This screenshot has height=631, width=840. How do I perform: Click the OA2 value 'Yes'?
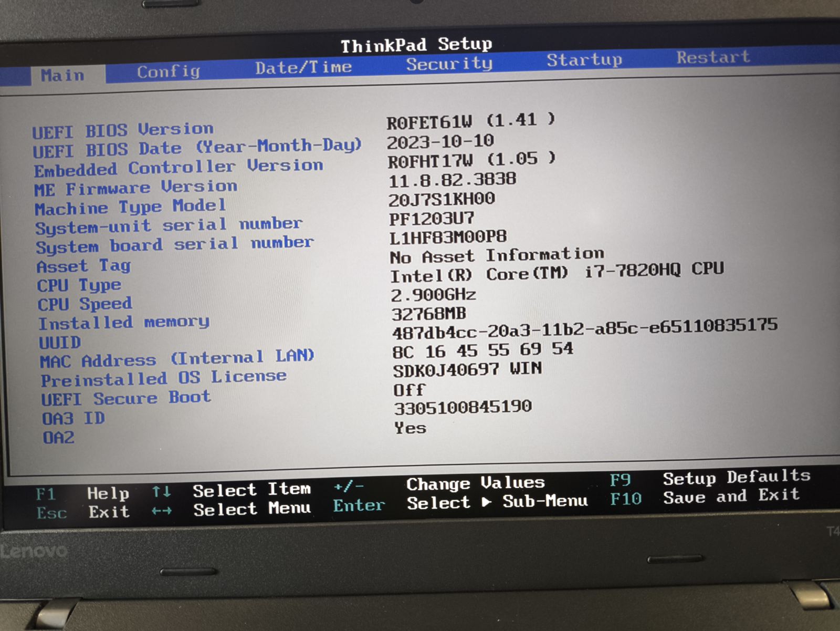(411, 428)
